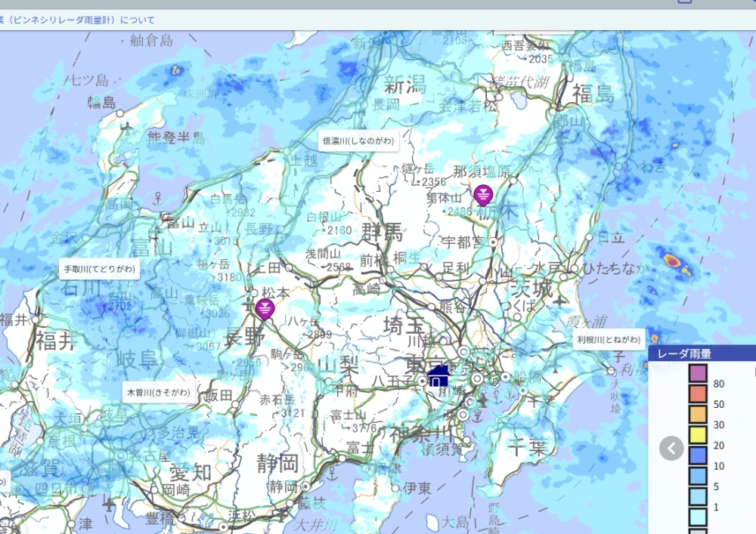Image resolution: width=756 pixels, height=534 pixels.
Task: Click the 手取川(てどりがわ) river label
Action: (x=99, y=269)
